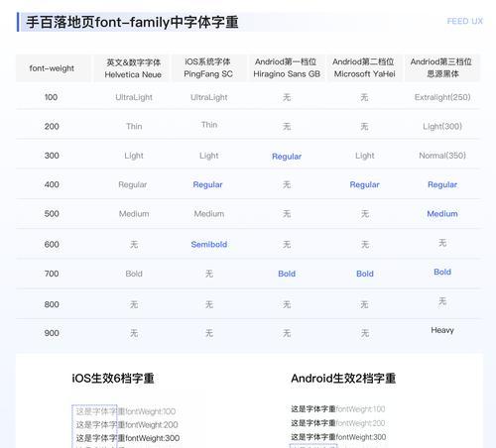Select the Light(300) cell

point(442,126)
